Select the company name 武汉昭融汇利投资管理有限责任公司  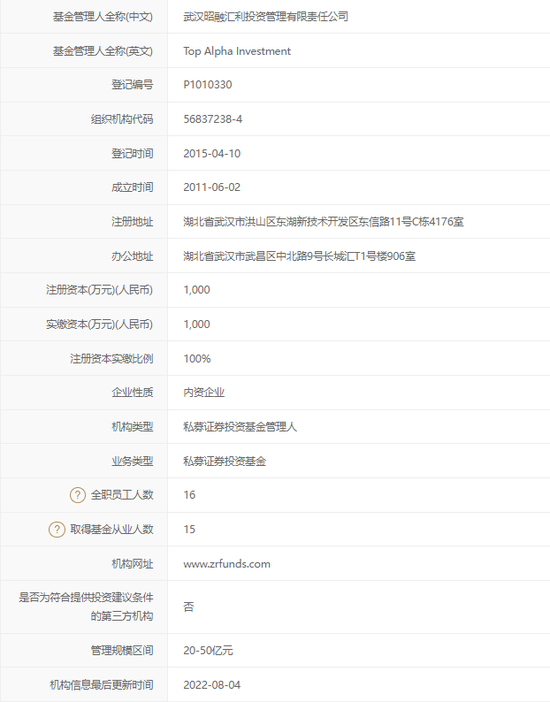[x=266, y=17]
